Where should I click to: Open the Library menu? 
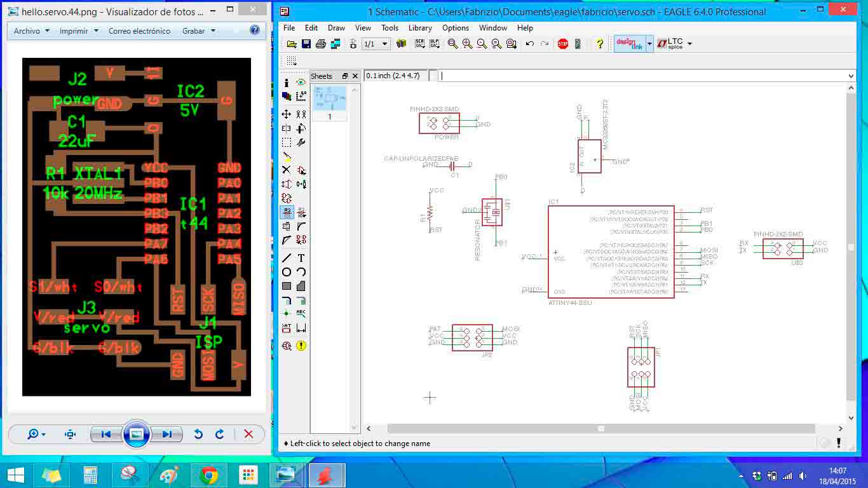pos(420,28)
